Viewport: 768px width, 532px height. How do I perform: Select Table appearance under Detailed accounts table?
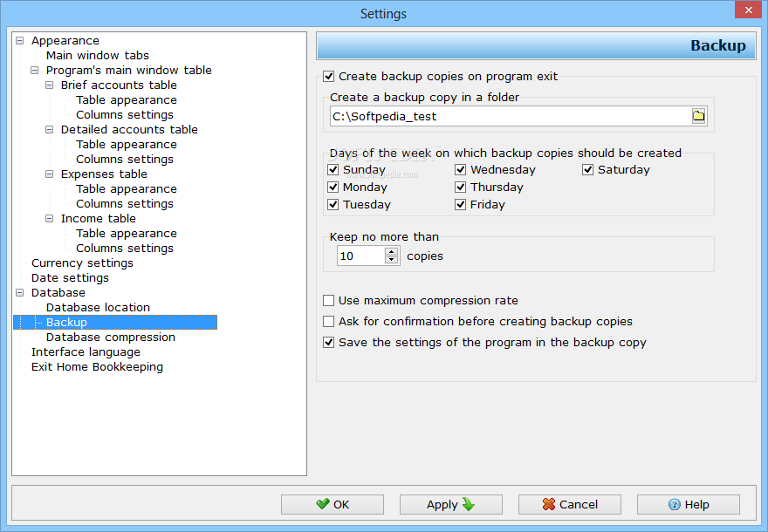tap(127, 145)
